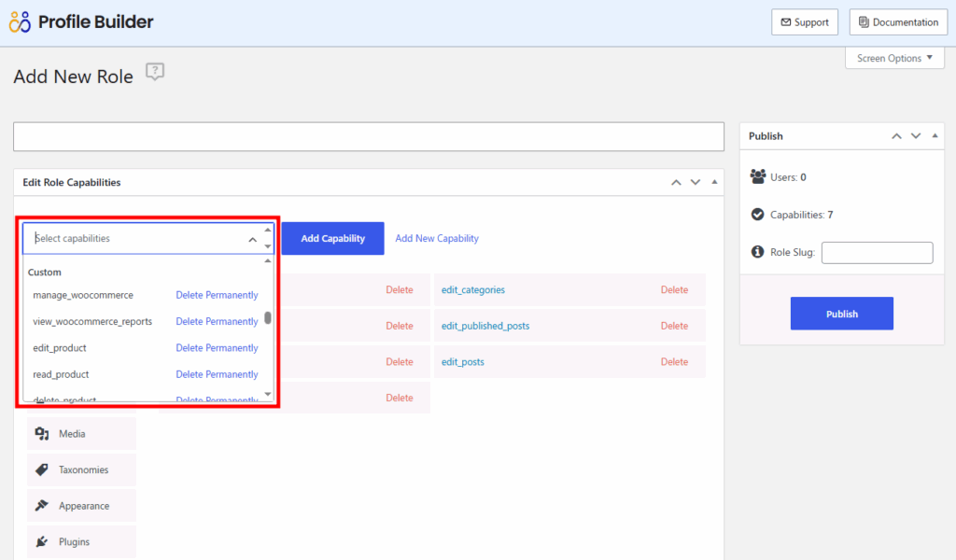
Task: Open the help icon beside Add New Role
Action: pos(155,73)
